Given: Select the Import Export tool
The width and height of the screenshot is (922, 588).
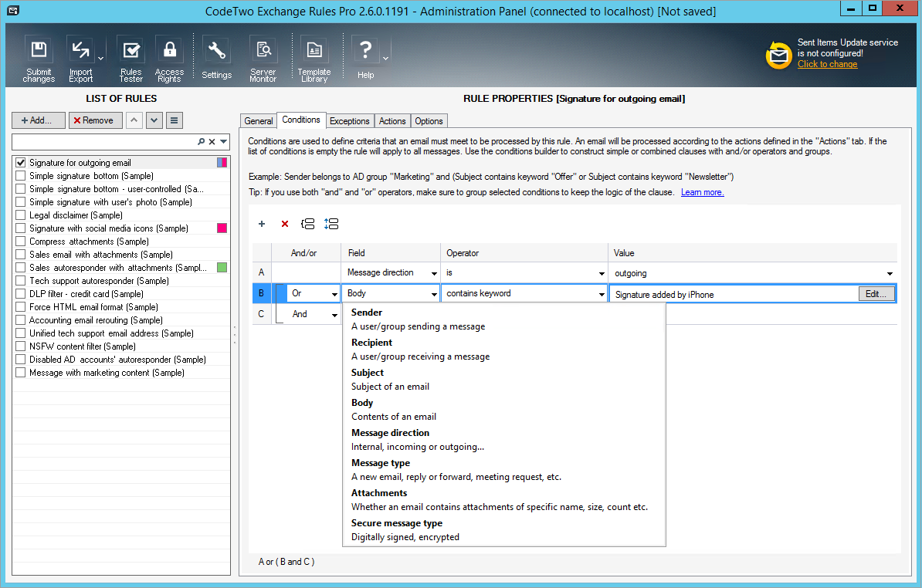Looking at the screenshot, I should (80, 57).
